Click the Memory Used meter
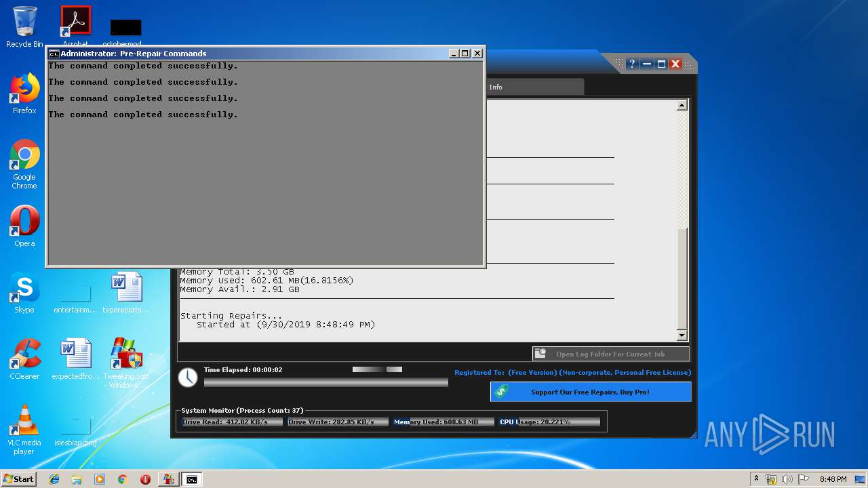Viewport: 868px width, 488px height. [443, 422]
